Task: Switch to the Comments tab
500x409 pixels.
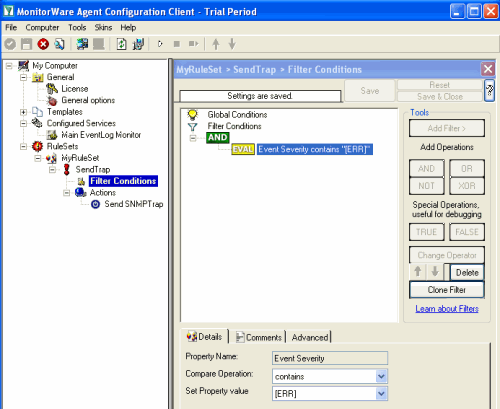Action: 259,337
